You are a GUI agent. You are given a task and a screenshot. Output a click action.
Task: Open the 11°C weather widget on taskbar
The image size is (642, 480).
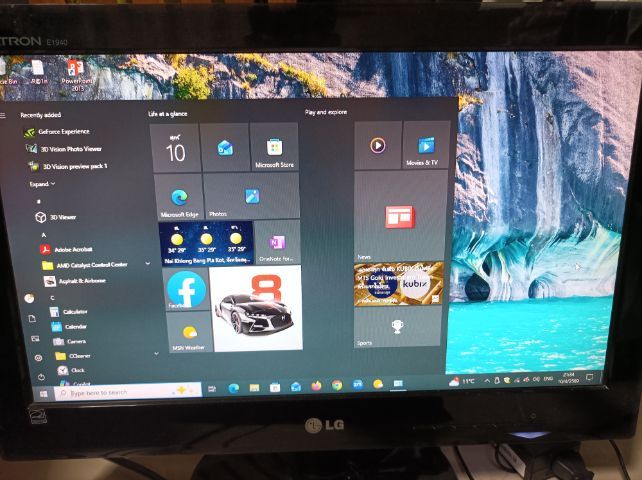tap(462, 382)
